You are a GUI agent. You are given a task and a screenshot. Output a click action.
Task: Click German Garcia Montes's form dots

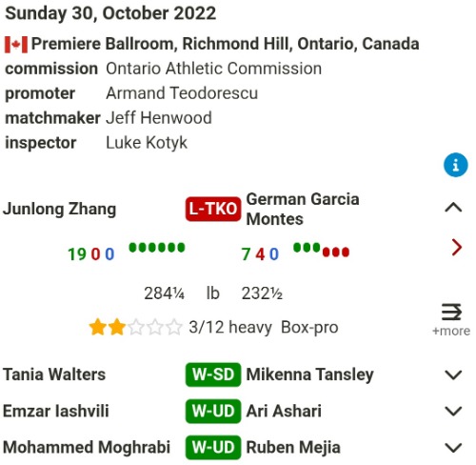(x=321, y=250)
